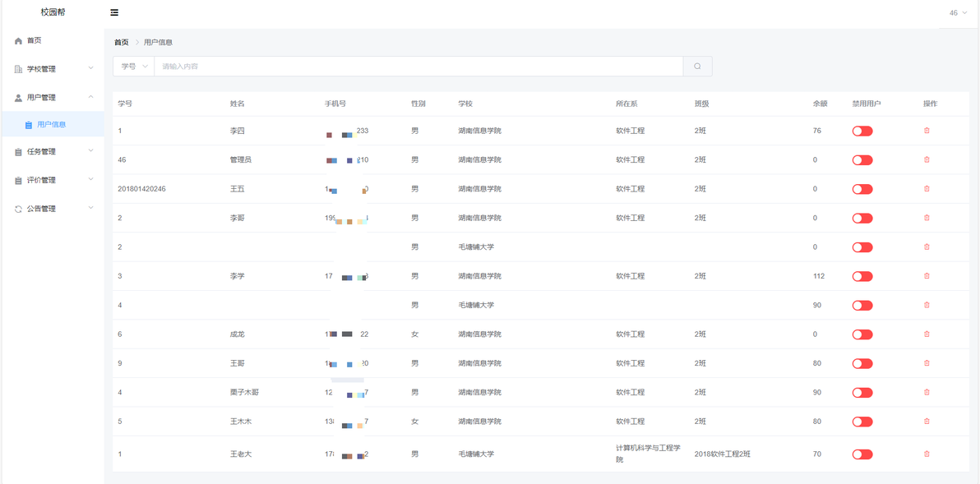This screenshot has height=484, width=980.
Task: Toggle disable switch in 王木木 row
Action: tap(862, 422)
